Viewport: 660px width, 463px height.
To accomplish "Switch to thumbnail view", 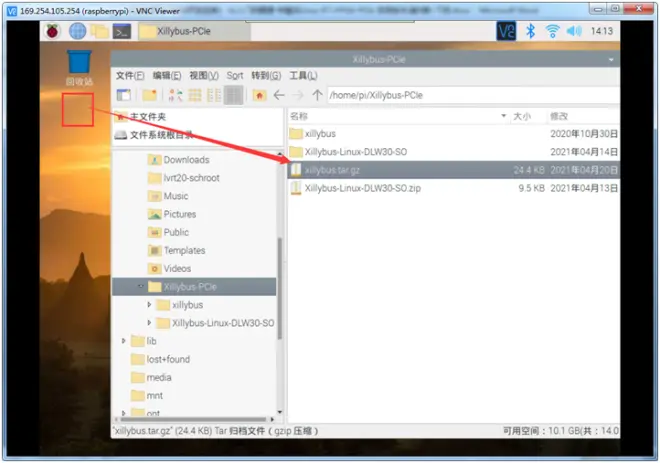I will pos(194,95).
